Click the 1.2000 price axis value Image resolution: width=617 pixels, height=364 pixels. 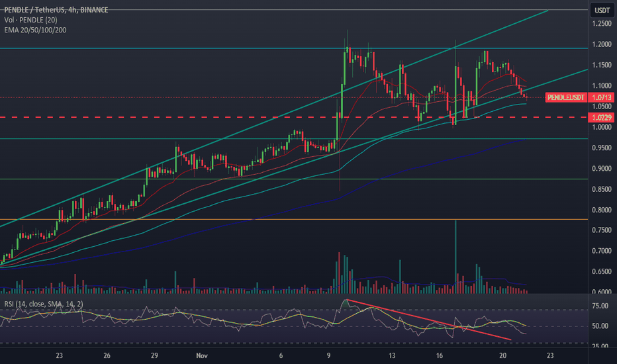pyautogui.click(x=602, y=44)
